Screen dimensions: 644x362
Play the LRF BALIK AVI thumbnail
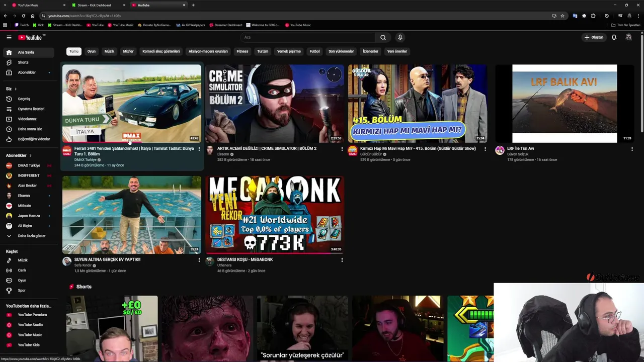[565, 104]
